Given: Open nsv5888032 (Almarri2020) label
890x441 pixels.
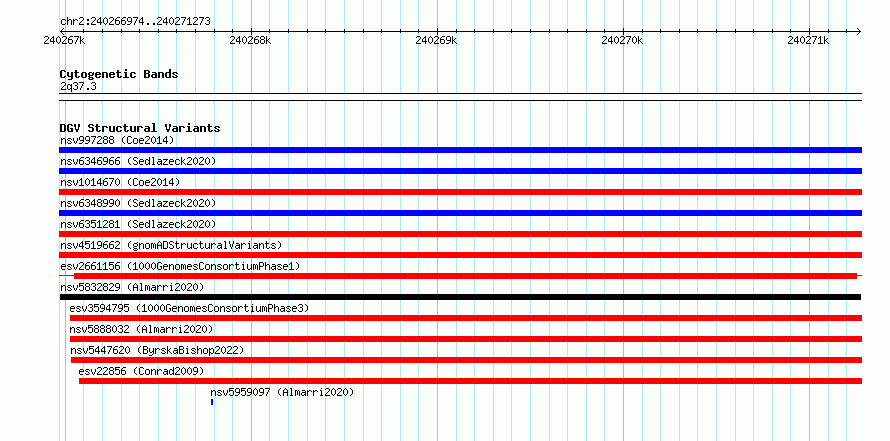Looking at the screenshot, I should 141,329.
